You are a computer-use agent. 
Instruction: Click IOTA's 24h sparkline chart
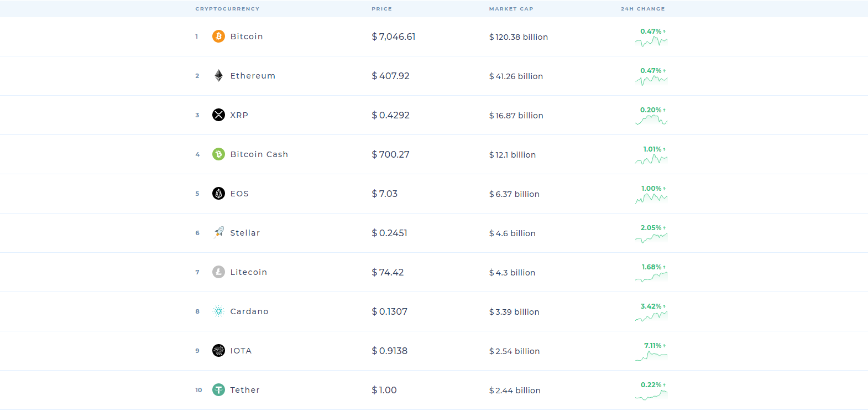tap(651, 356)
